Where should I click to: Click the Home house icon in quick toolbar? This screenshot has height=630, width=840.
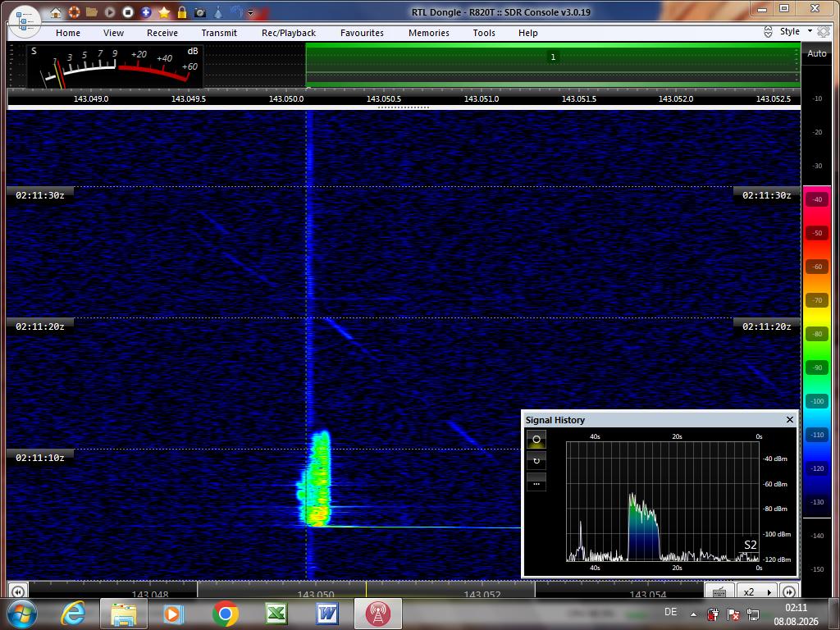56,12
